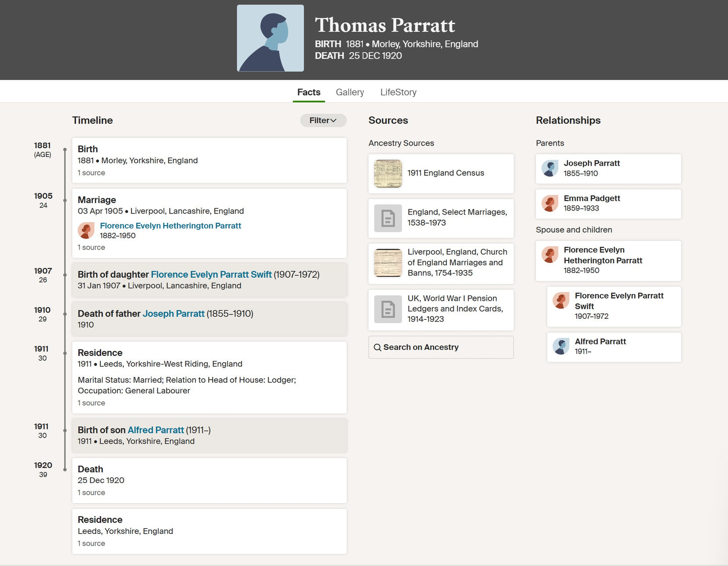Click the document icon for England Select Marriages

click(388, 218)
